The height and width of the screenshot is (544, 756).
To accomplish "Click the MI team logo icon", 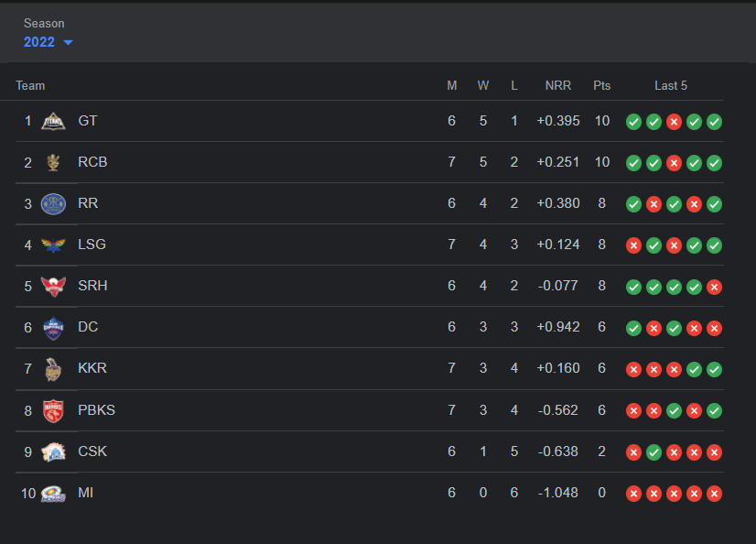I will coord(53,493).
